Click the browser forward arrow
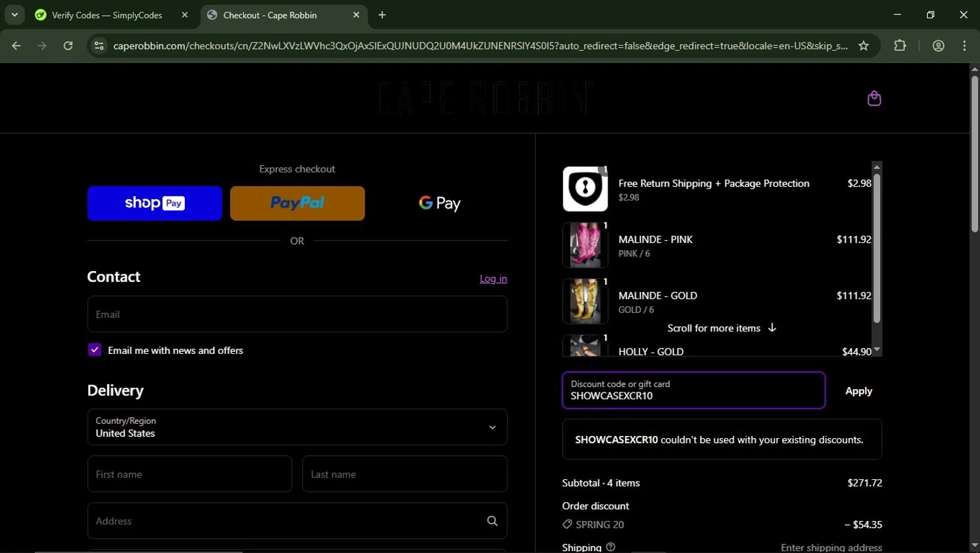This screenshot has width=980, height=553. pyautogui.click(x=42, y=46)
